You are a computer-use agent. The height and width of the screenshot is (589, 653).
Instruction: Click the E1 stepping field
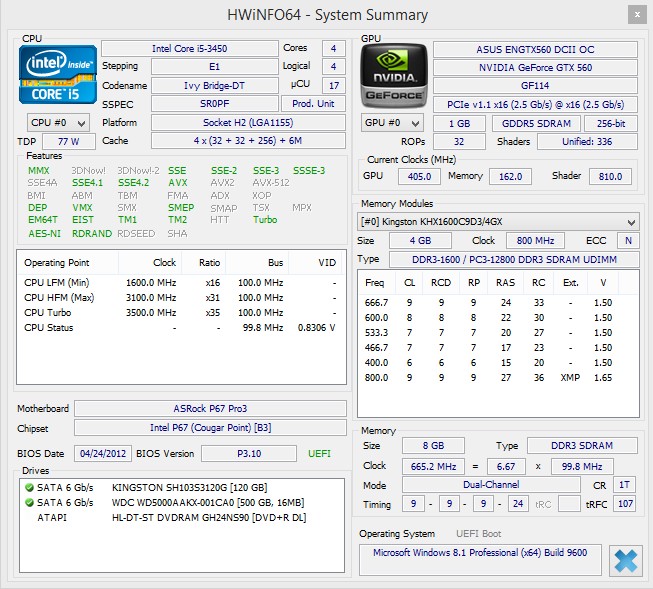[214, 67]
